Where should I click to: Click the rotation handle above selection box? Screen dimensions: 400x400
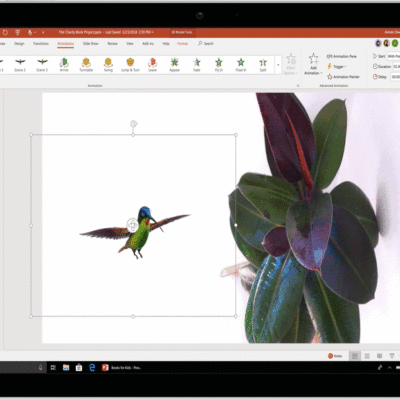click(x=133, y=124)
